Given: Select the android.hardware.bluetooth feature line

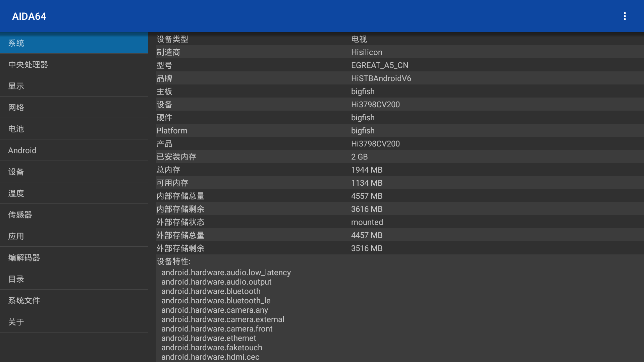Looking at the screenshot, I should point(211,291).
